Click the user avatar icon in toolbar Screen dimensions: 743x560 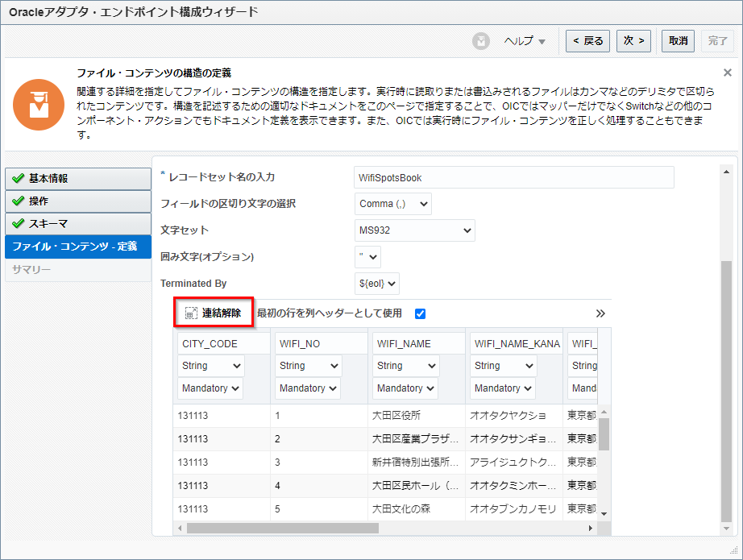coord(481,41)
